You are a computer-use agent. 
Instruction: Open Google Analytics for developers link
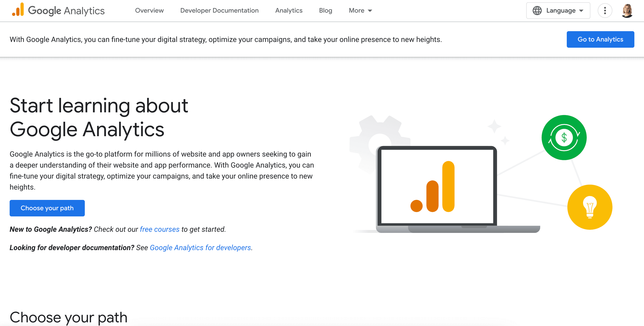coord(200,248)
